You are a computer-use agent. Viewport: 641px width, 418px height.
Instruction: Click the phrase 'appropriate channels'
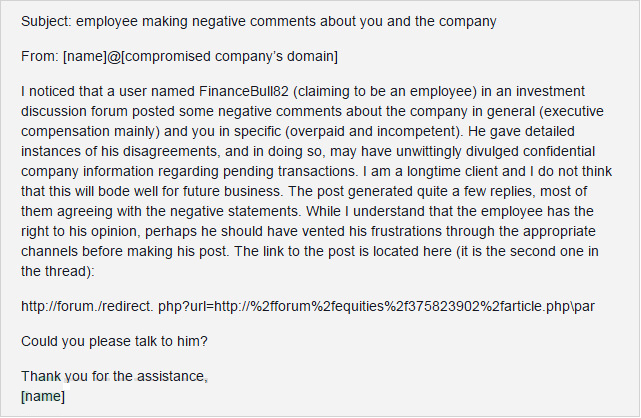click(x=308, y=241)
